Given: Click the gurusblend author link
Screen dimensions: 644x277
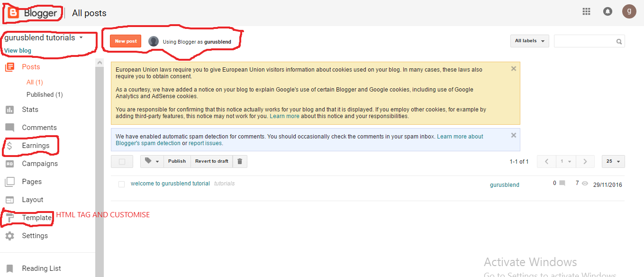Looking at the screenshot, I should (504, 185).
